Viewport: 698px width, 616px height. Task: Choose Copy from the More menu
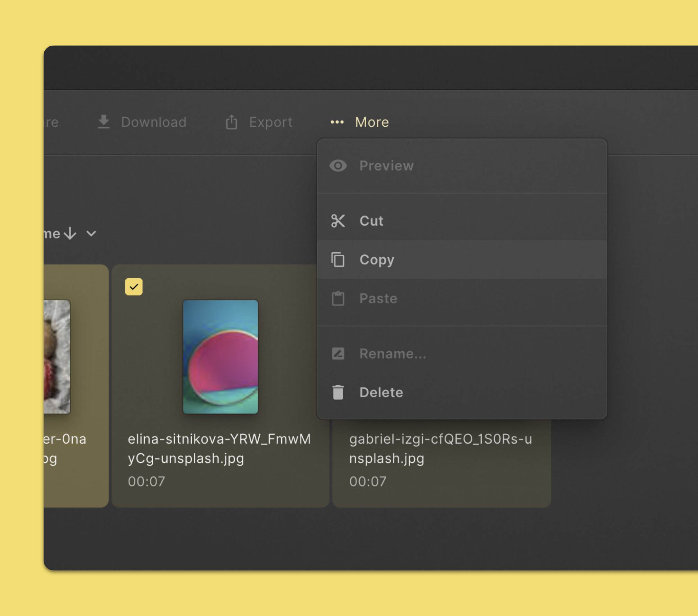(x=462, y=260)
